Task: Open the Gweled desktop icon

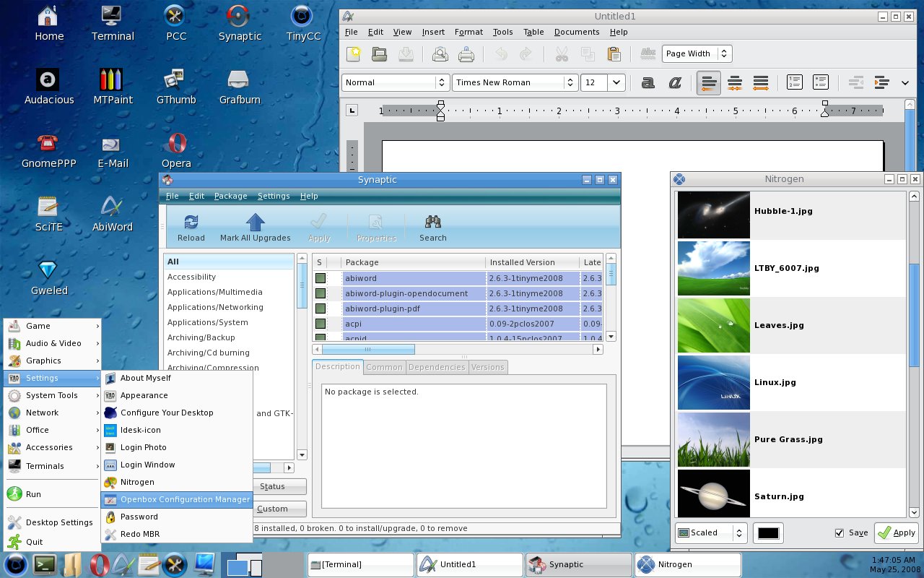Action: (49, 277)
